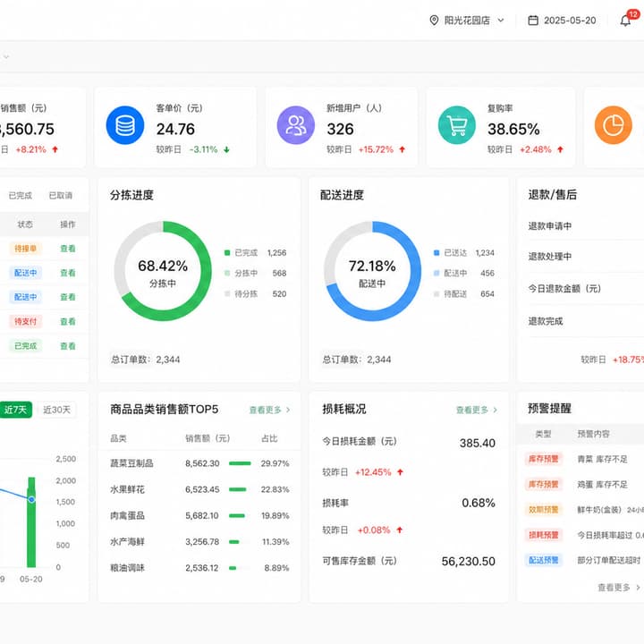Screen dimensions: 644x644
Task: Click the 退款完成 row
Action: [x=580, y=321]
